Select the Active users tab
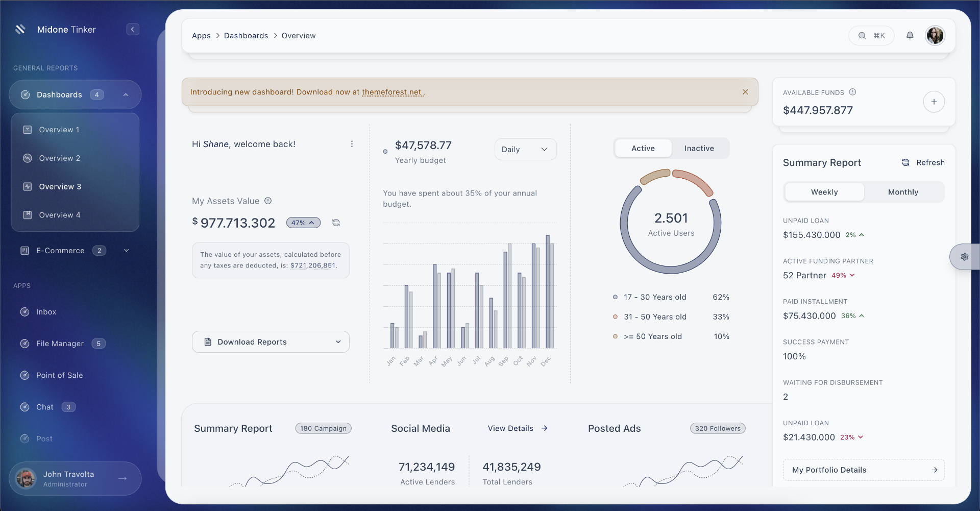Viewport: 980px width, 511px height. (x=643, y=148)
